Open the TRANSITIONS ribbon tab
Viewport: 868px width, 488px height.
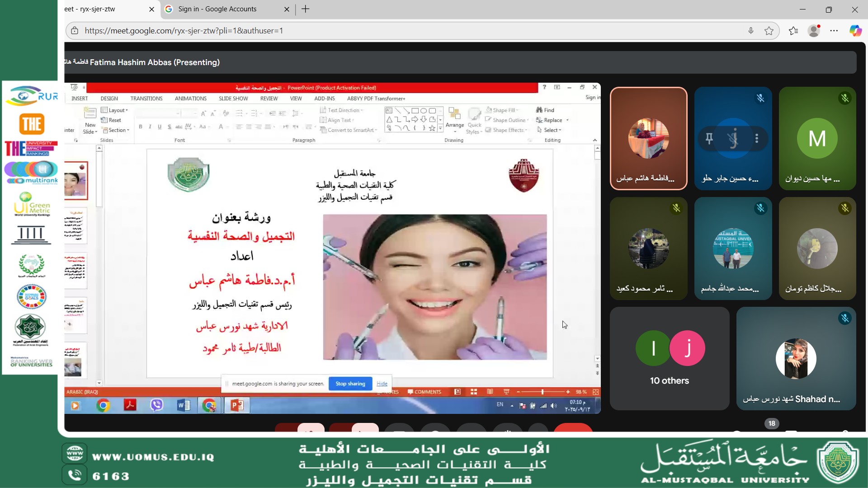(x=146, y=99)
